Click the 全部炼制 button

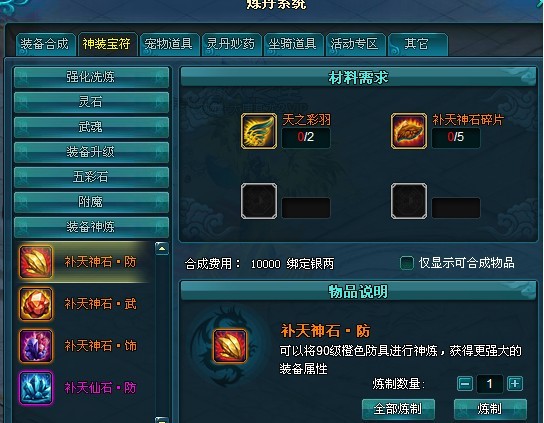click(x=398, y=409)
